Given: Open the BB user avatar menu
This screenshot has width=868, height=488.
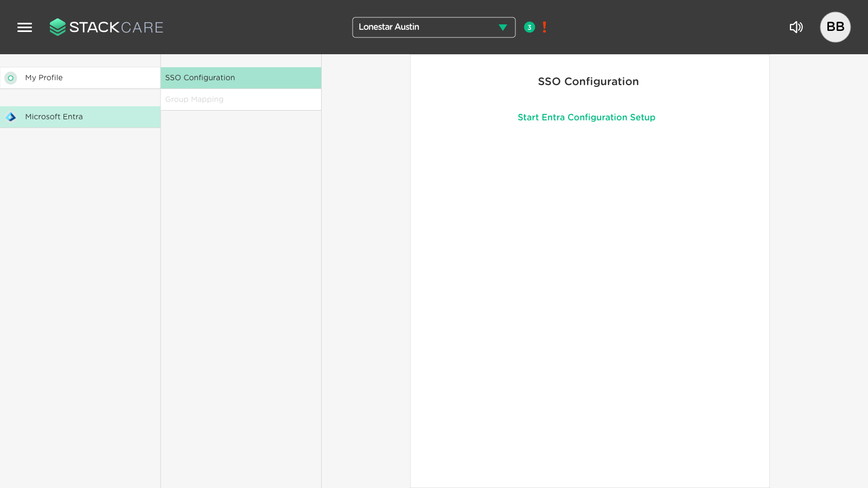Looking at the screenshot, I should (835, 27).
